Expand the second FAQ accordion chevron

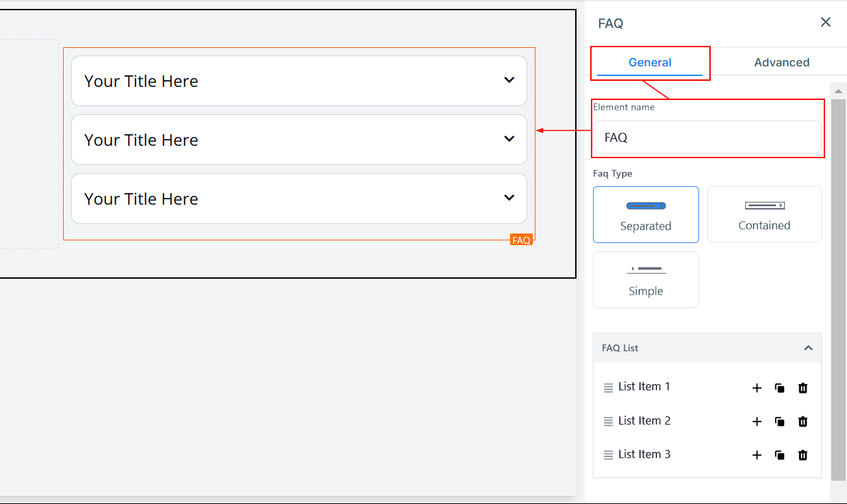click(509, 139)
